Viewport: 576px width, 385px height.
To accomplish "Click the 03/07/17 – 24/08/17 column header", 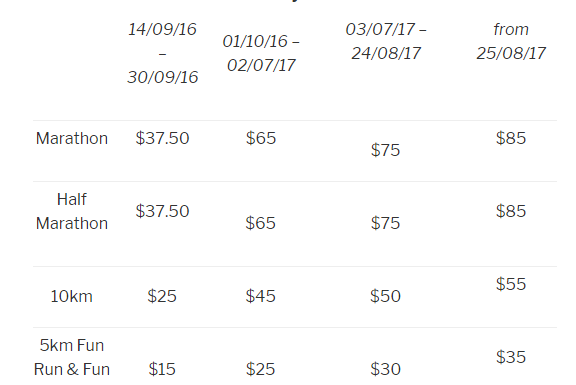I will pos(386,41).
